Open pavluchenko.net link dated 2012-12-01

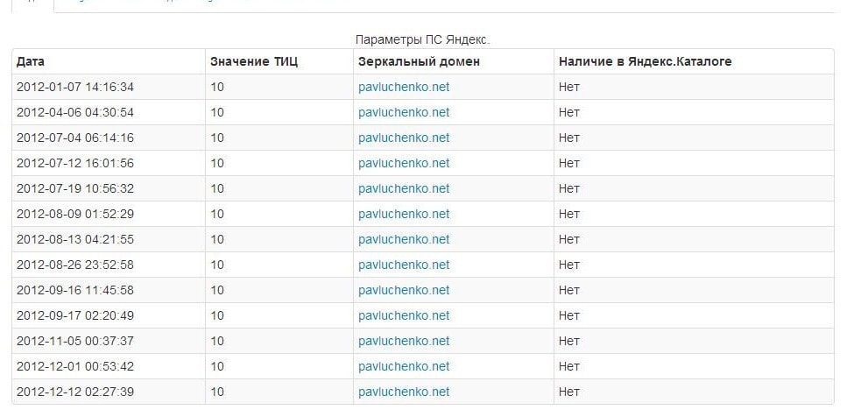[404, 366]
